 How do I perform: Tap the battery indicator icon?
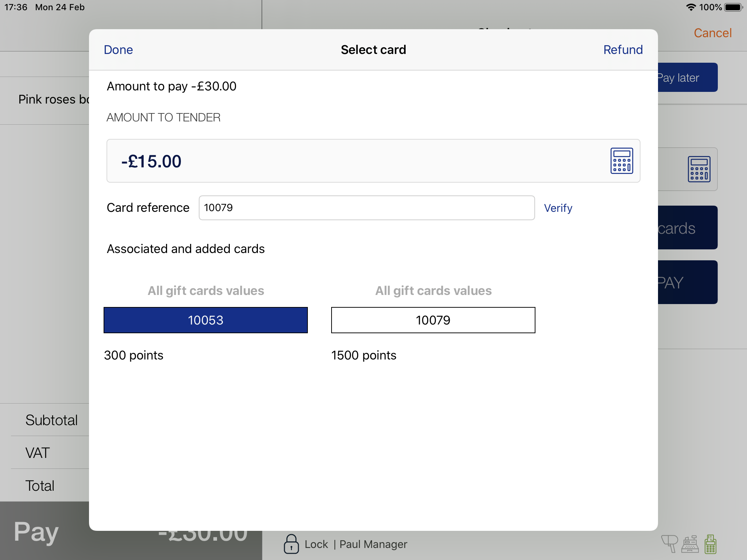click(733, 7)
